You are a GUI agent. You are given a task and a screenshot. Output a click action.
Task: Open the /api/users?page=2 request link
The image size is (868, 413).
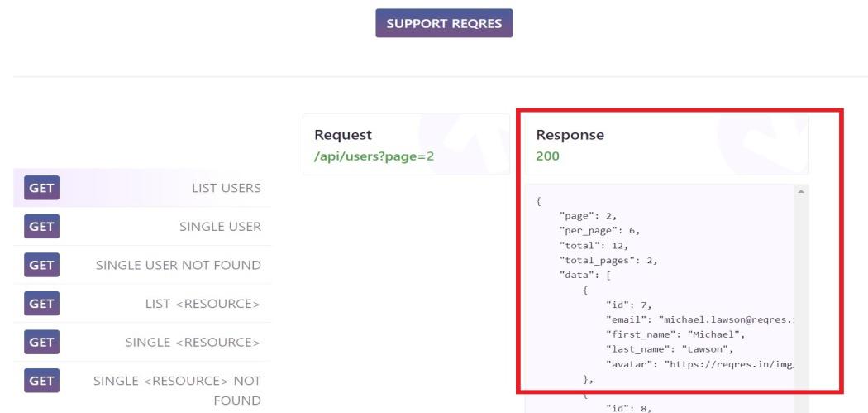pyautogui.click(x=374, y=156)
